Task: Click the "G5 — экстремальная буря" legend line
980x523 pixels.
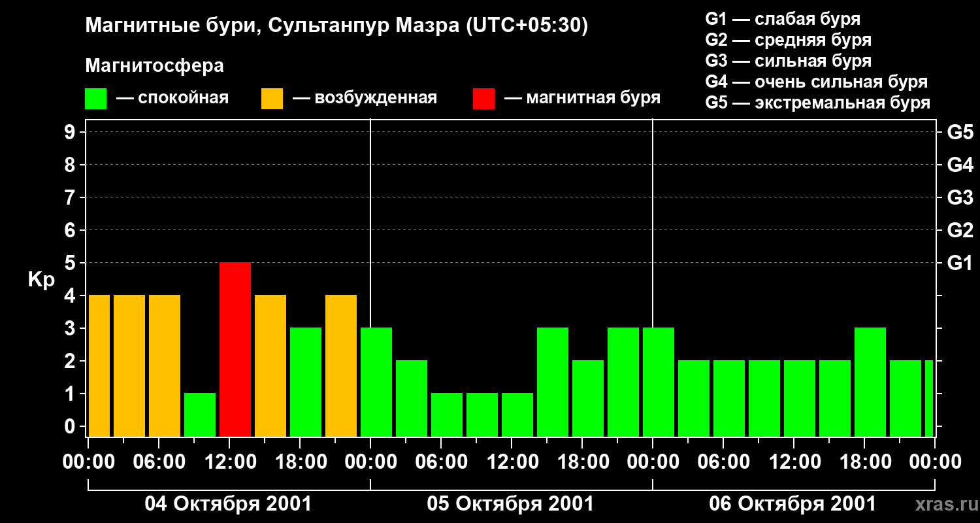Action: (817, 103)
